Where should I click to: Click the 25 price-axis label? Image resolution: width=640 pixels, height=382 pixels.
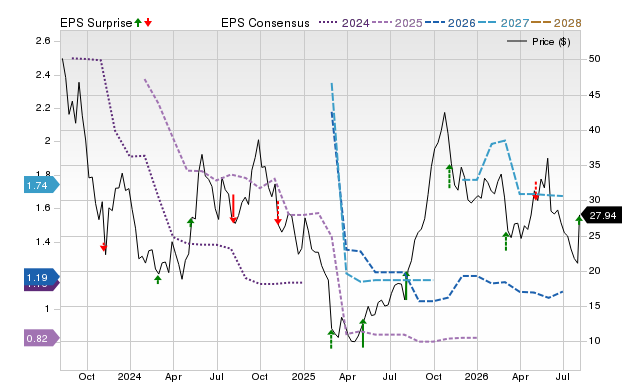tap(594, 236)
